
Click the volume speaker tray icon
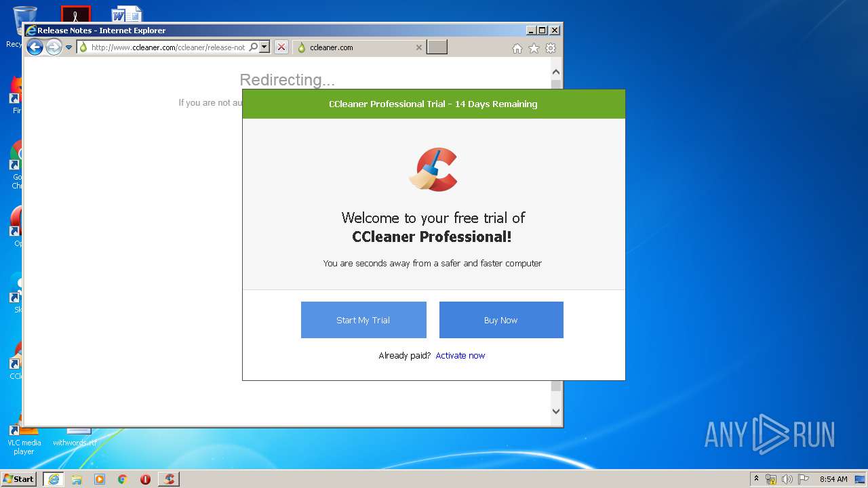[x=787, y=479]
